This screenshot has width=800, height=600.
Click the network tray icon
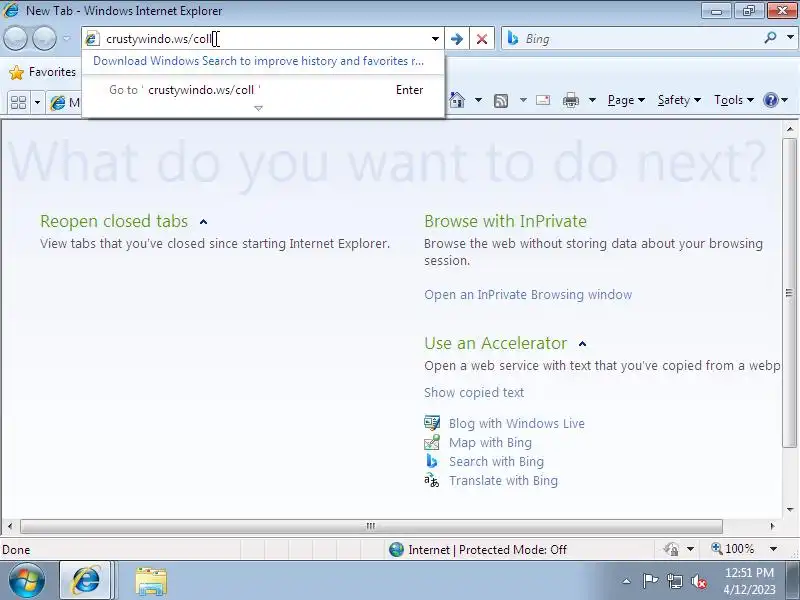pyautogui.click(x=674, y=581)
